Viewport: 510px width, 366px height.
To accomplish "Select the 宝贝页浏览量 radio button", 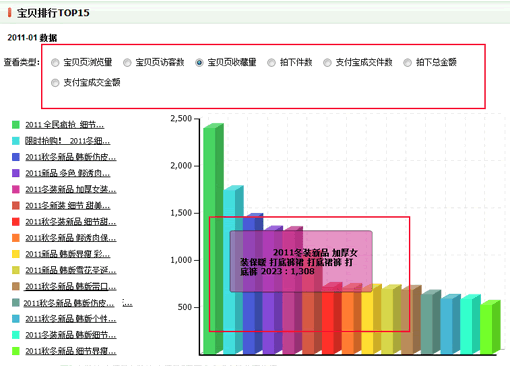I will tap(55, 63).
